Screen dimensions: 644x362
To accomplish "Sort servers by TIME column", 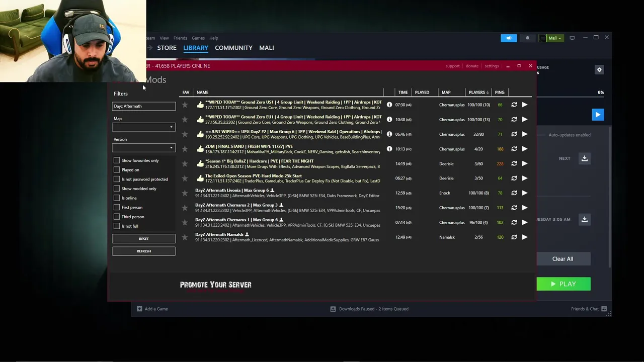I will click(x=403, y=93).
